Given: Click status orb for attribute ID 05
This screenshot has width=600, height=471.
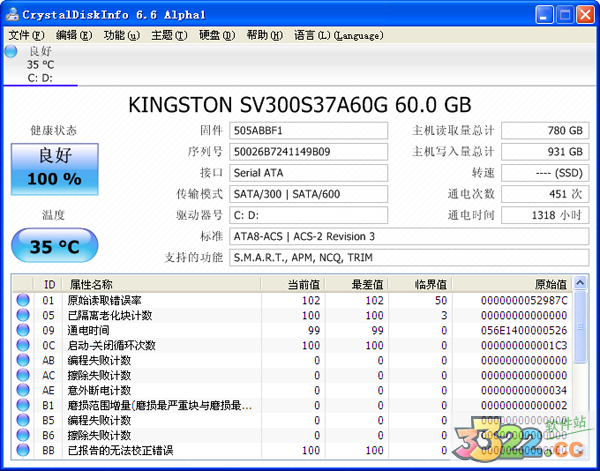Looking at the screenshot, I should [23, 315].
